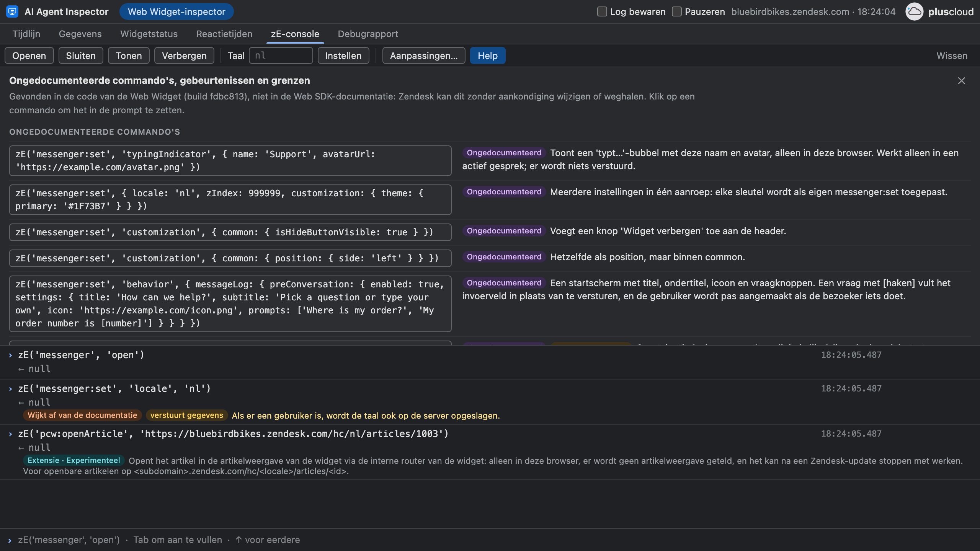
Task: Expand the zE('messenger', 'open') log entry
Action: click(10, 355)
